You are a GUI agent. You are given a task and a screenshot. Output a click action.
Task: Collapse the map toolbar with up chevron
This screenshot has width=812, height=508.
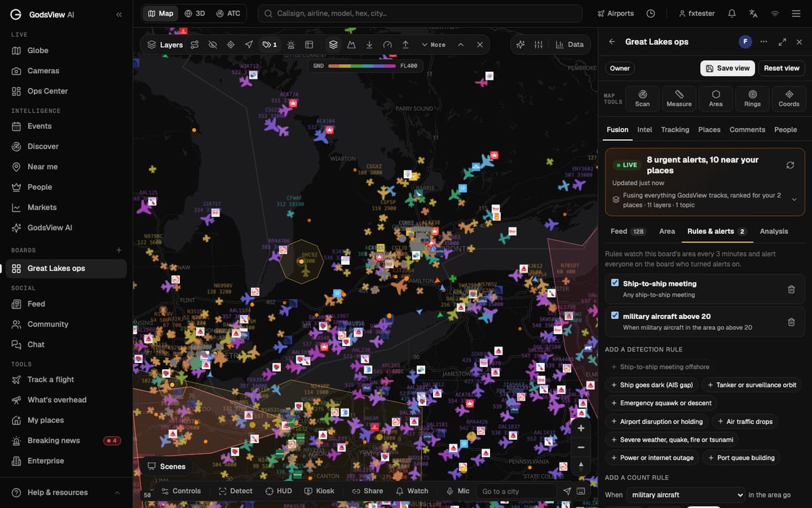[x=461, y=45]
